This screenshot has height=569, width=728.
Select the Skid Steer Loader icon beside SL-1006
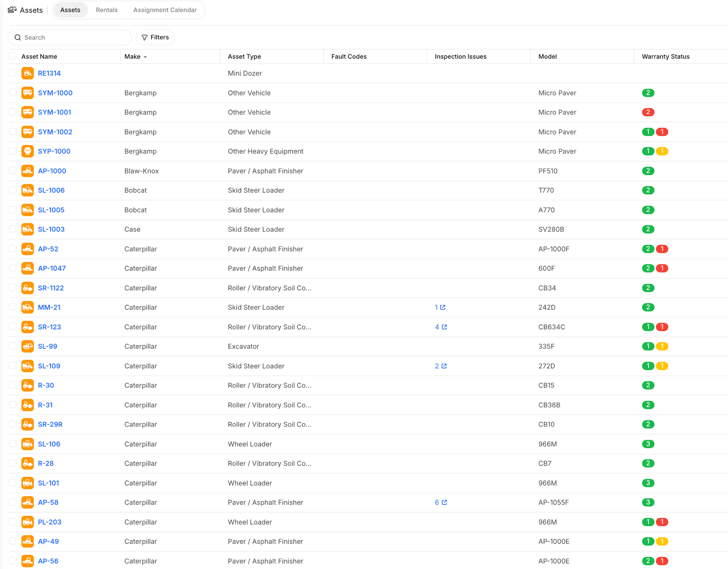tap(27, 190)
